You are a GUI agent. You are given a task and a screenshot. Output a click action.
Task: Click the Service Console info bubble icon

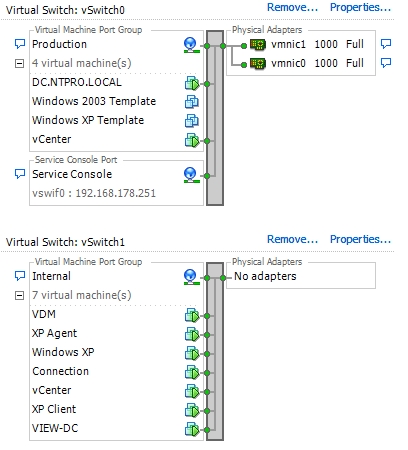(20, 174)
